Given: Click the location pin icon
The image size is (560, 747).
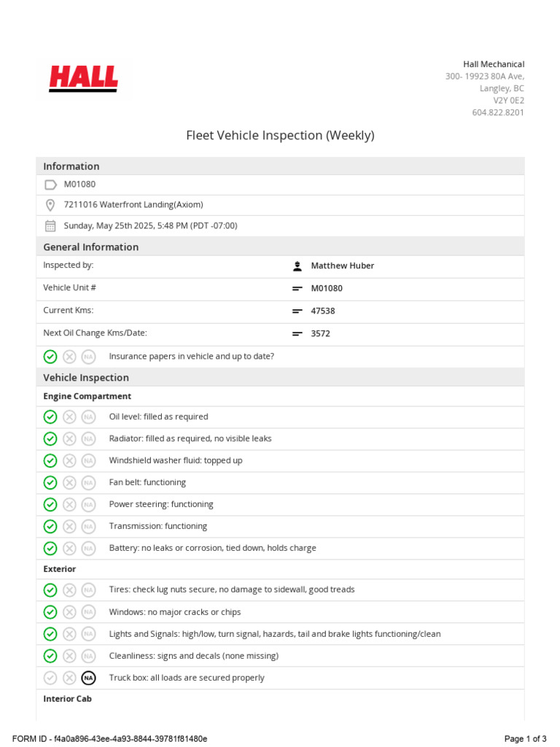Looking at the screenshot, I should 50,205.
